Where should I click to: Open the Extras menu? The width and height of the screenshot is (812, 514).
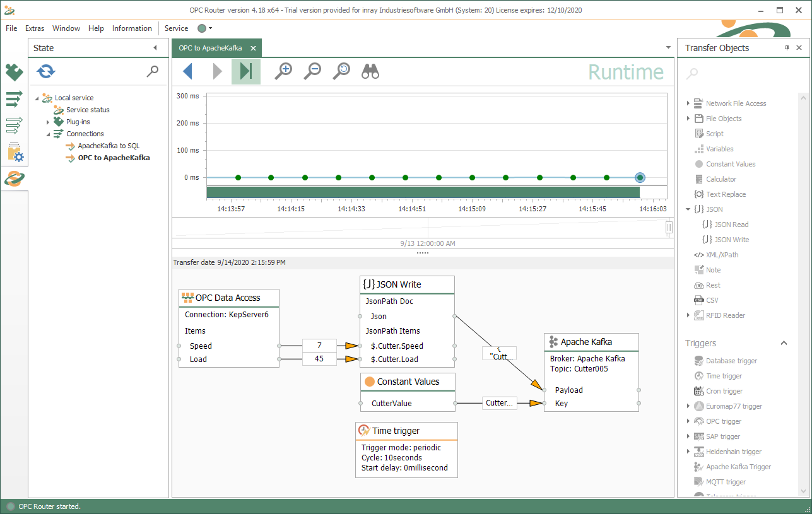point(35,28)
